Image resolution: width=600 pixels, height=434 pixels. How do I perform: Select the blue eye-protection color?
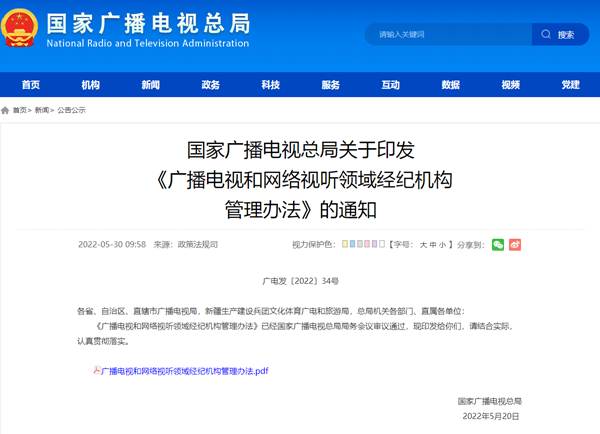click(359, 244)
